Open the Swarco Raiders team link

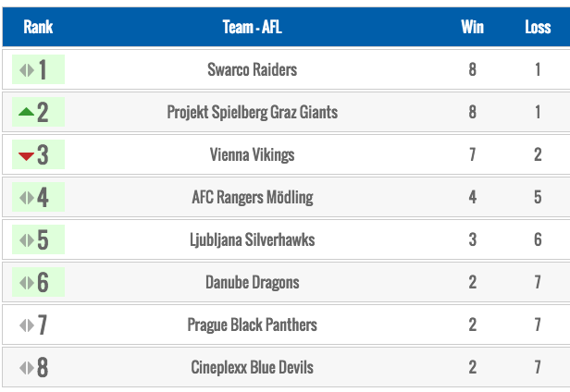pos(252,70)
